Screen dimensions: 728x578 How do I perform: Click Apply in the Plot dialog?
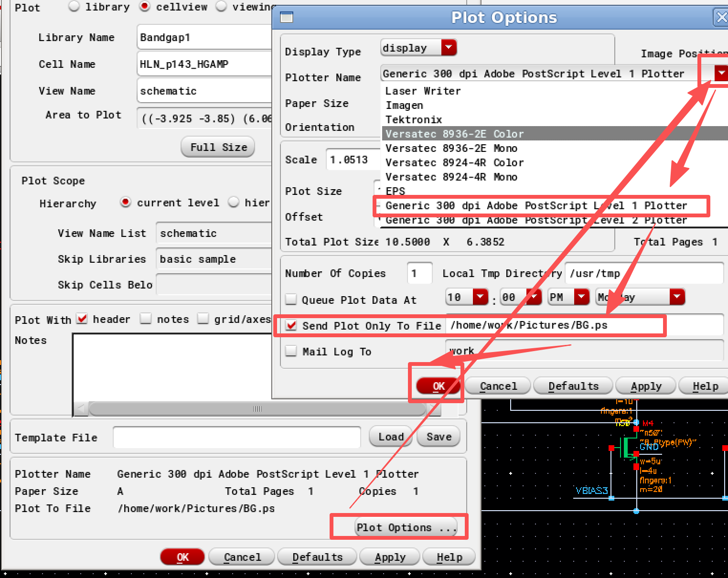click(390, 557)
